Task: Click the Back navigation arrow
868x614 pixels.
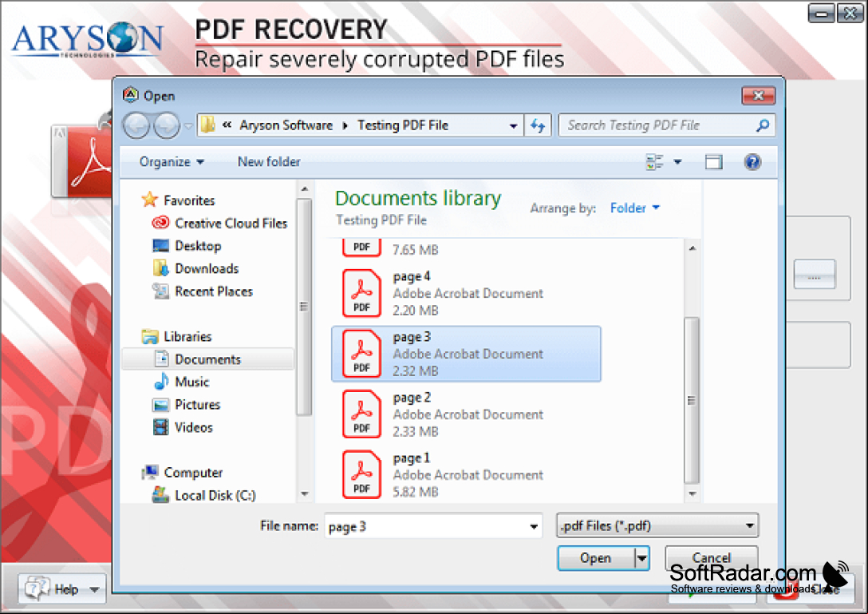Action: tap(136, 125)
